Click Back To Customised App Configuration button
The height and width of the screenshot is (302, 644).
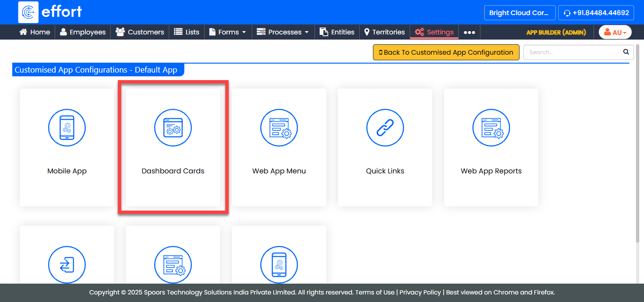pos(446,52)
